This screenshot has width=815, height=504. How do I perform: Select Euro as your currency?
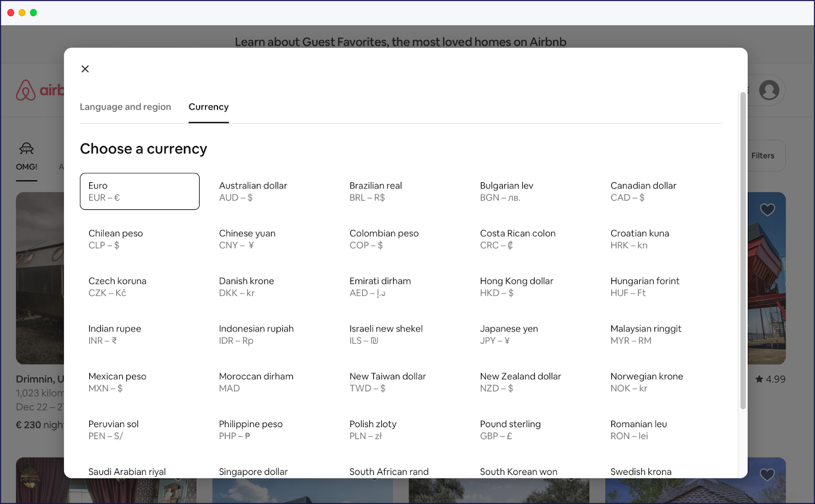pos(140,191)
